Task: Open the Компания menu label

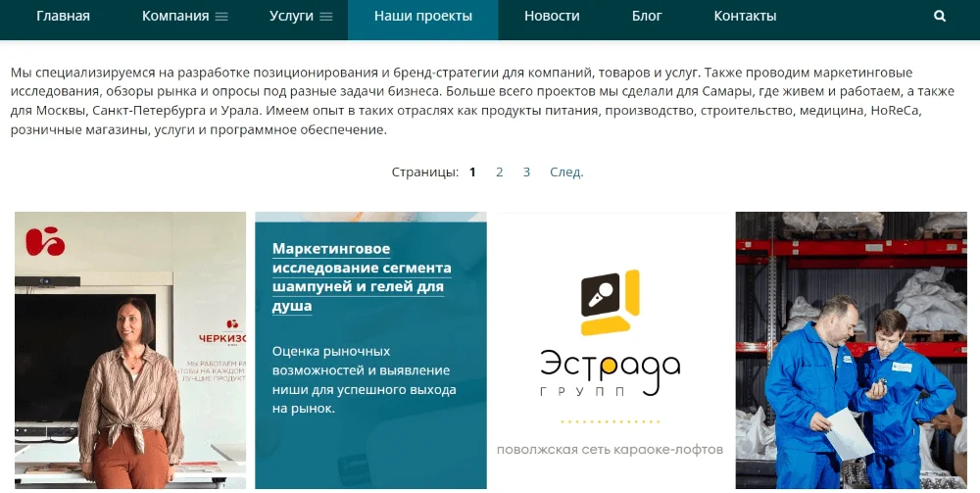Action: (x=175, y=17)
